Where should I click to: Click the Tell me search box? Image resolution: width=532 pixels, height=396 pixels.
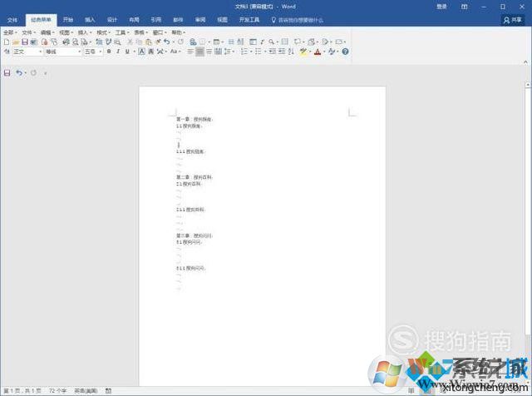click(x=298, y=20)
